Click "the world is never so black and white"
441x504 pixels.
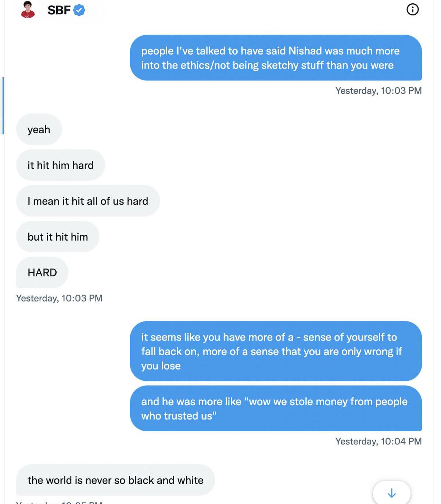tap(115, 480)
